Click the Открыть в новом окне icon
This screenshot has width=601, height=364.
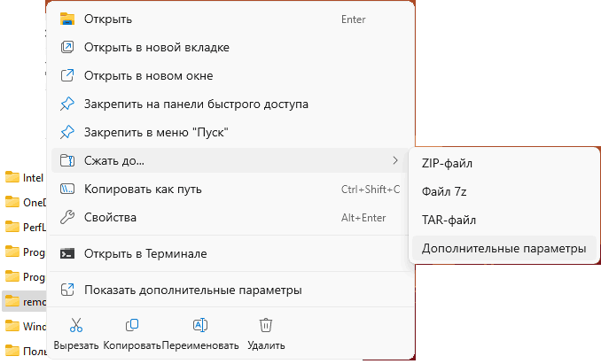(x=67, y=75)
